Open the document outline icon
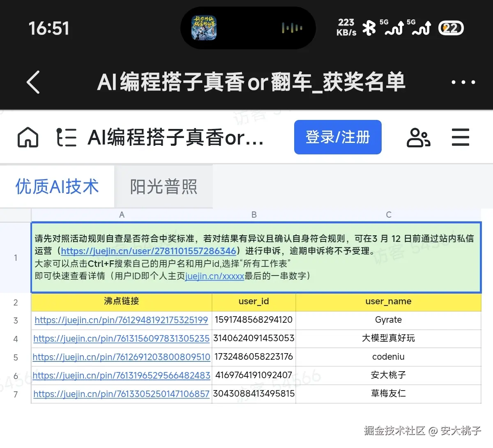Screen dimensions: 493x448 [67, 137]
